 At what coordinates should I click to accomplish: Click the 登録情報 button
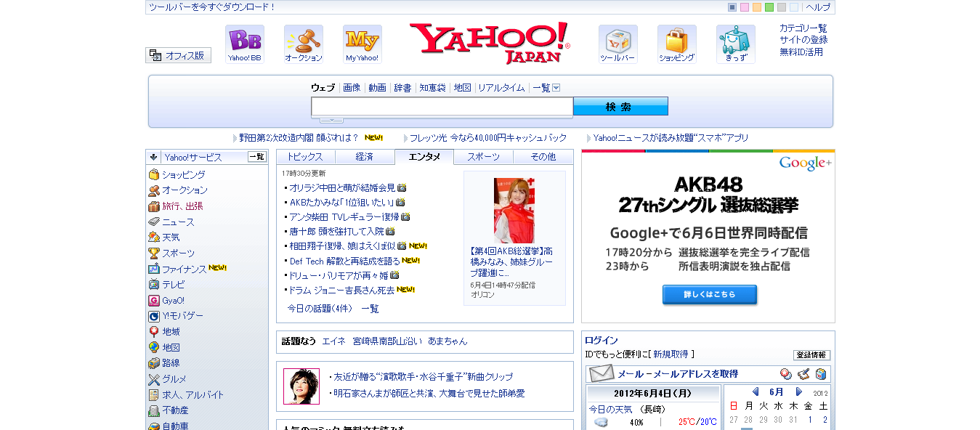coord(811,355)
